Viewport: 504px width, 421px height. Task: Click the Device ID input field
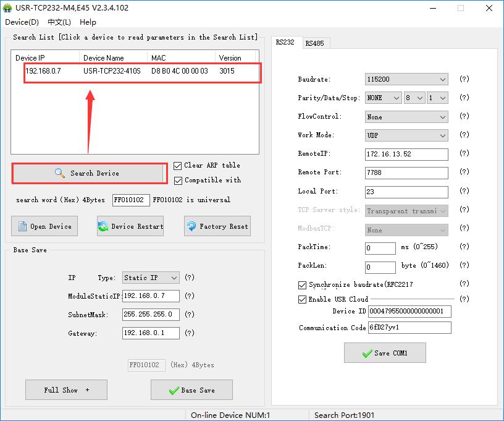(409, 312)
